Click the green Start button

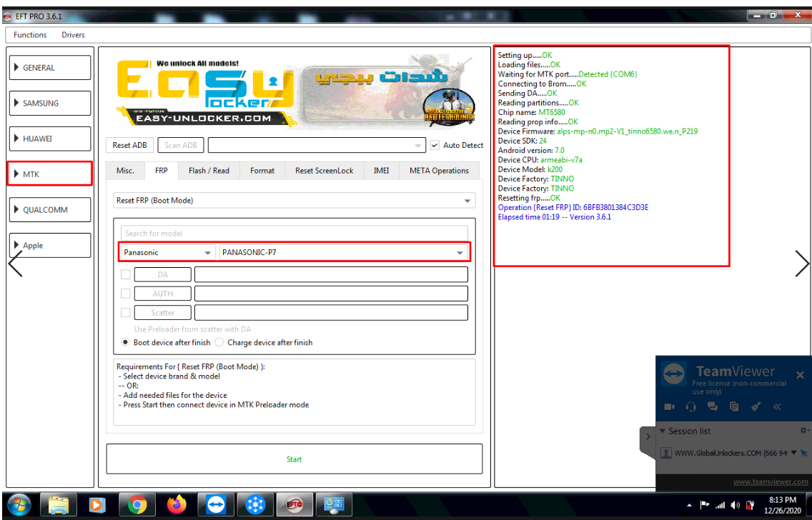coord(294,459)
